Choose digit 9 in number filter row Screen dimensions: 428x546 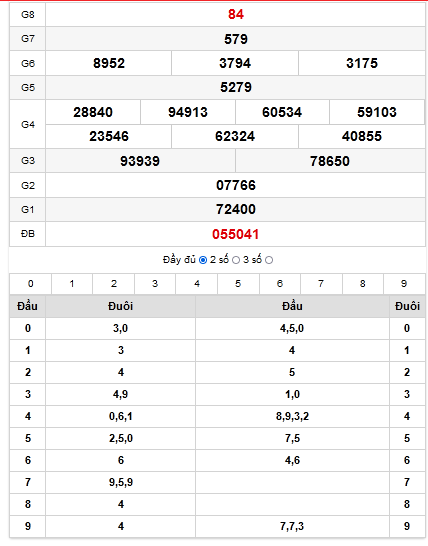pos(404,284)
